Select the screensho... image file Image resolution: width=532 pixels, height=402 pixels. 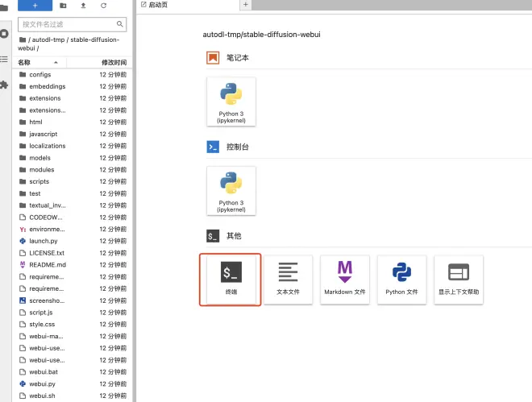pyautogui.click(x=73, y=300)
